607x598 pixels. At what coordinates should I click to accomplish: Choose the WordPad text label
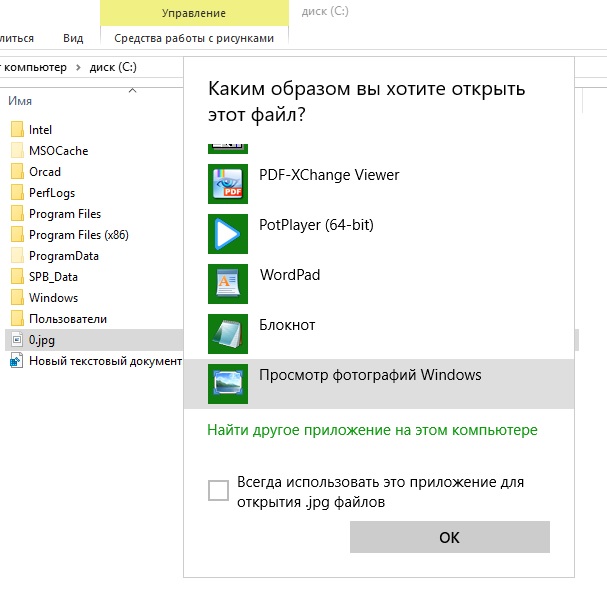coord(290,275)
